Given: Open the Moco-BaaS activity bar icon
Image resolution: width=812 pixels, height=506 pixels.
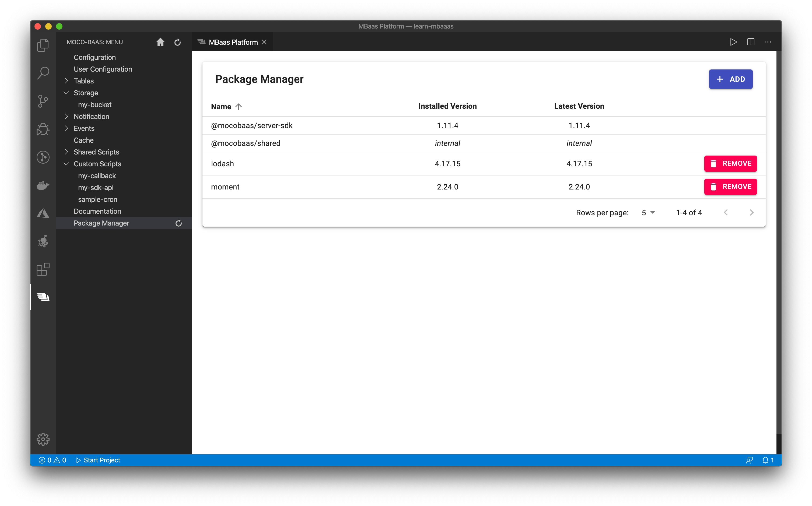Looking at the screenshot, I should [x=43, y=297].
